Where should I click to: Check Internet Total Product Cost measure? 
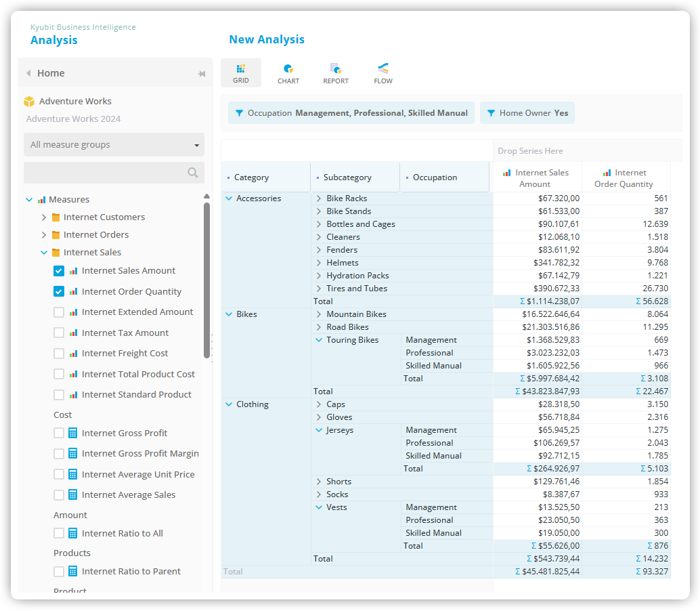pos(58,374)
